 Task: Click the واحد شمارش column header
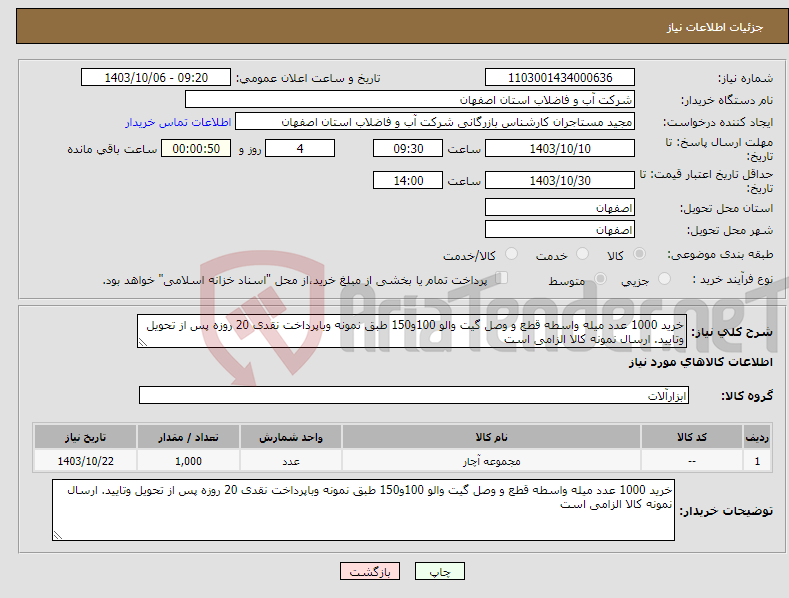(x=291, y=437)
